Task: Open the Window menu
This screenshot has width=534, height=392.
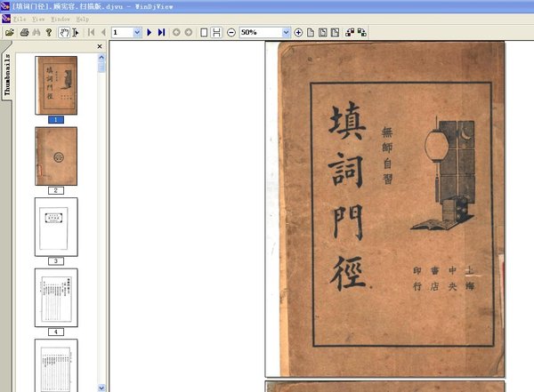Action: pos(61,19)
